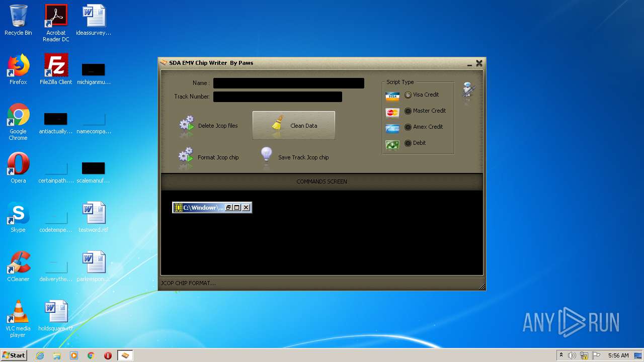Focus the Name input field

coord(289,83)
